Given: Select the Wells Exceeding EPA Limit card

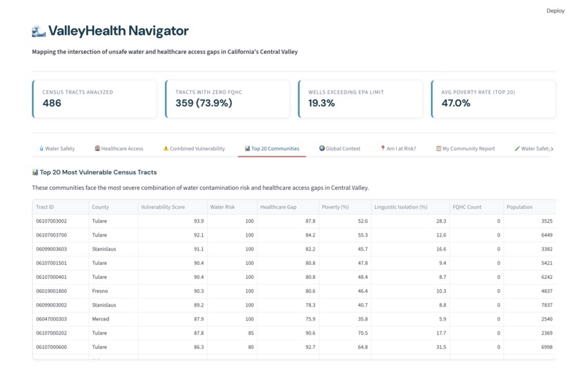Looking at the screenshot, I should pos(360,99).
